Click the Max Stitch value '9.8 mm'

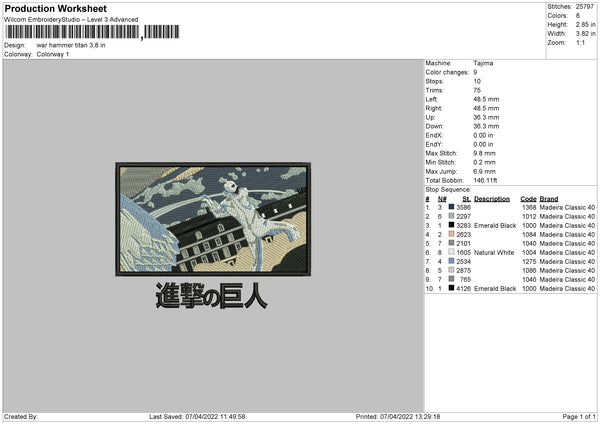(x=484, y=153)
